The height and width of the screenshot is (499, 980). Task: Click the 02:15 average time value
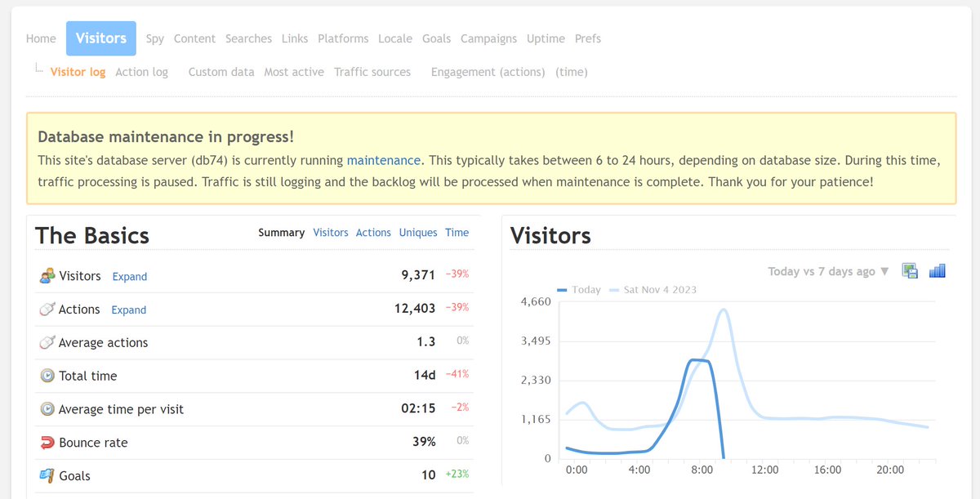point(418,408)
